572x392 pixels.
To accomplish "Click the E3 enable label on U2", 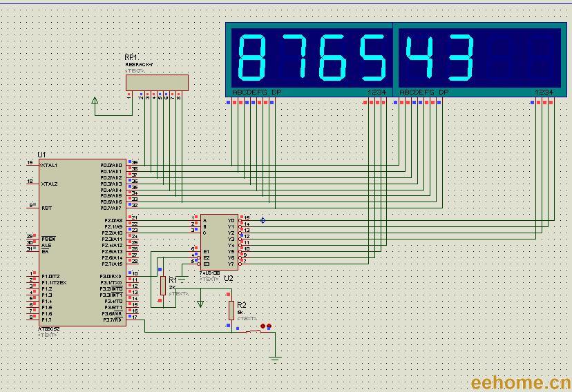I will point(207,264).
